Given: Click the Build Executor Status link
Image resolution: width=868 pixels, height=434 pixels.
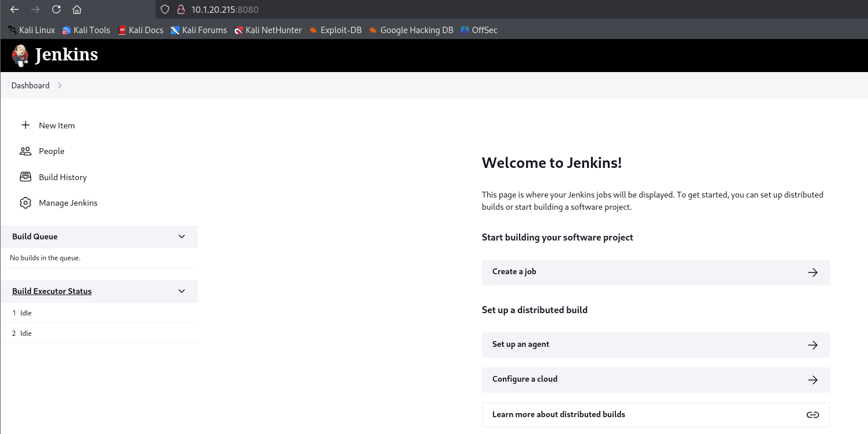Looking at the screenshot, I should click(52, 291).
